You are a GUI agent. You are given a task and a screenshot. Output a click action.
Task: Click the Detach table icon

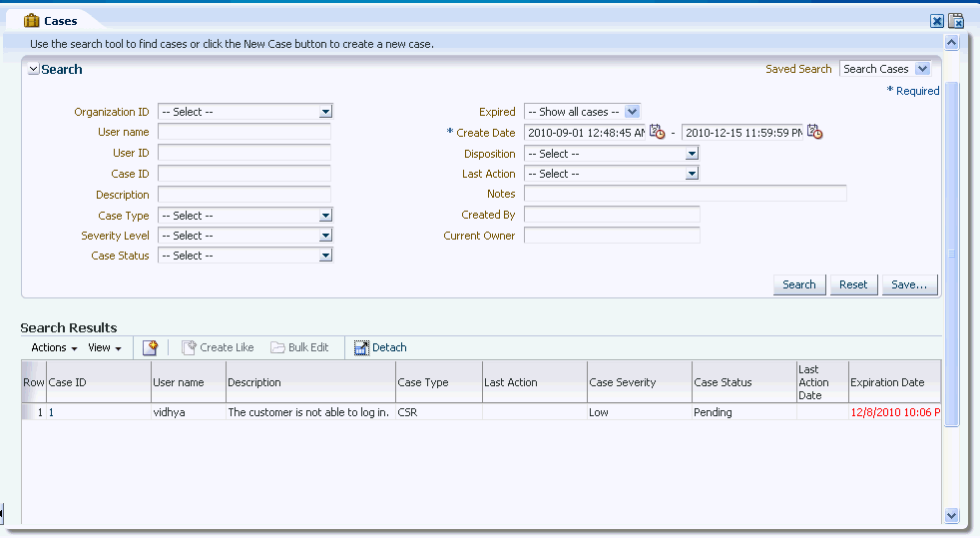tap(361, 347)
